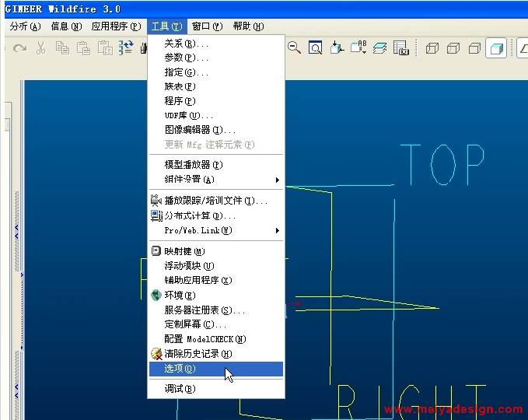Screen dimensions: 528x420
Task: Open UDF库(U)... menu entry
Action: [x=216, y=115]
